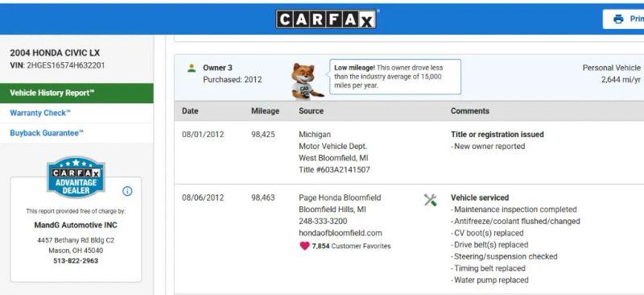
Task: Open the Buyback Guarantee section
Action: 47,133
